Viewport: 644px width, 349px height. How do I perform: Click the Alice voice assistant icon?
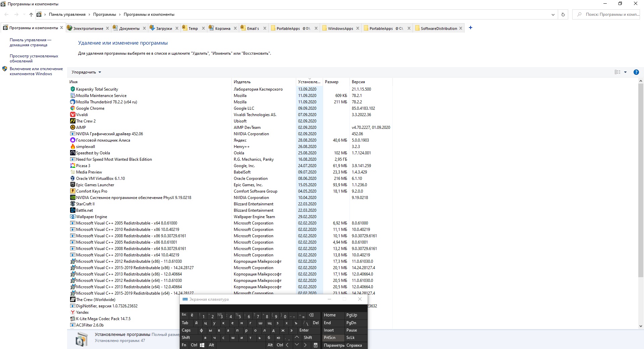(x=72, y=140)
